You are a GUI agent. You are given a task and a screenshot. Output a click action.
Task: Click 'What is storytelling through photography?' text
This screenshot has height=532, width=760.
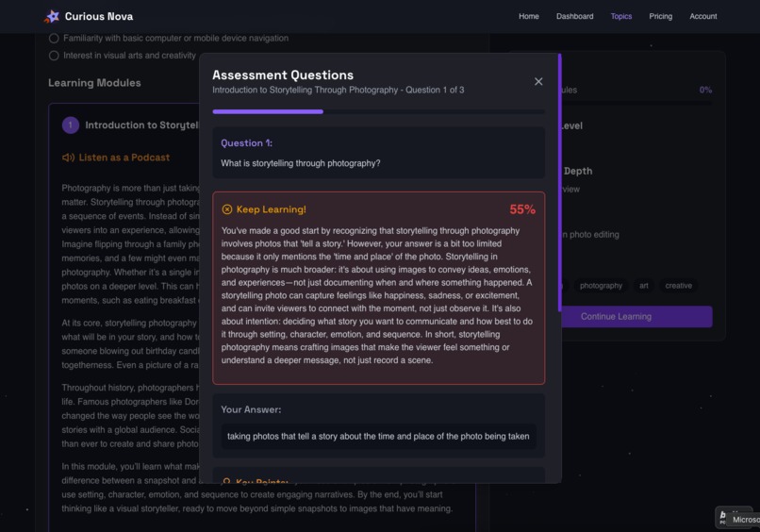point(301,163)
